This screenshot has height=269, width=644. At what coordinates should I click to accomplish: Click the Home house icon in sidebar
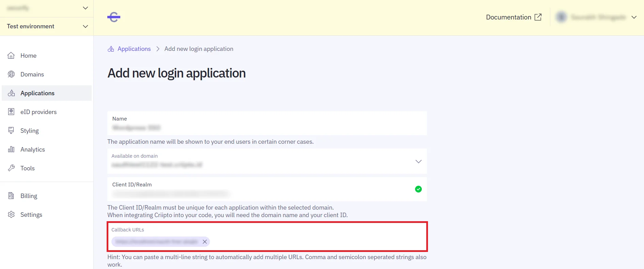(11, 56)
